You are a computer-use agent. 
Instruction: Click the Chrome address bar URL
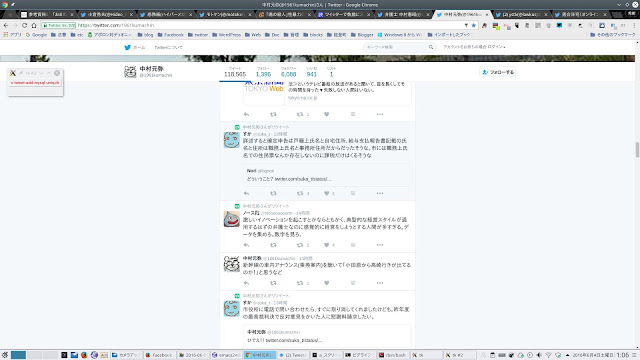click(116, 25)
